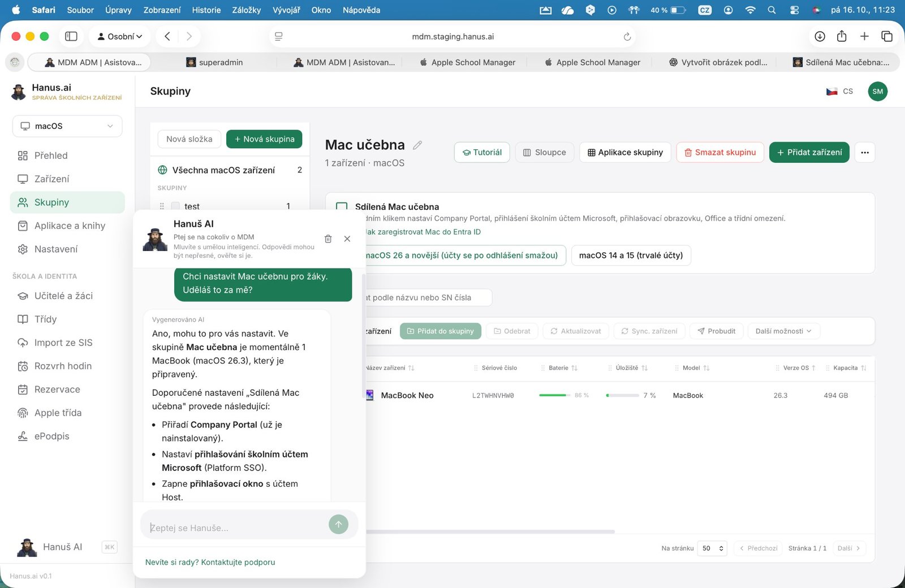Send message to Hanuš AI
Screen dimensions: 905x588
[x=338, y=524]
